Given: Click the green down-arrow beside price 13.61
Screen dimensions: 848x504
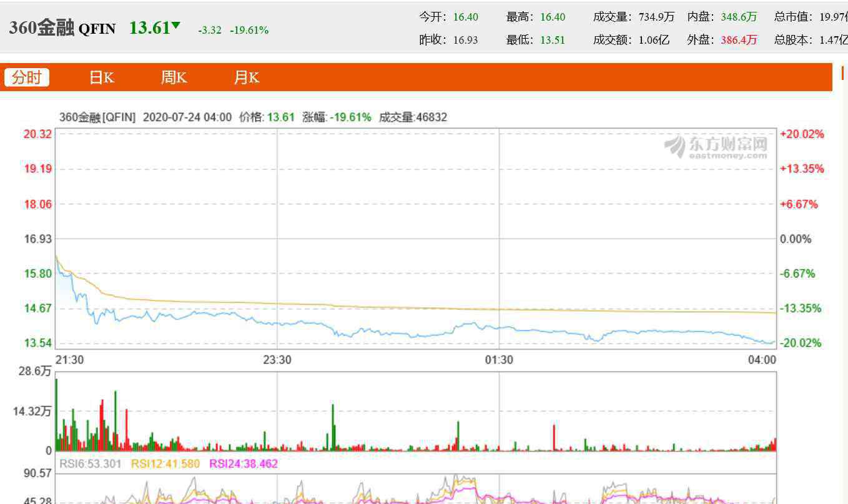Looking at the screenshot, I should 176,26.
